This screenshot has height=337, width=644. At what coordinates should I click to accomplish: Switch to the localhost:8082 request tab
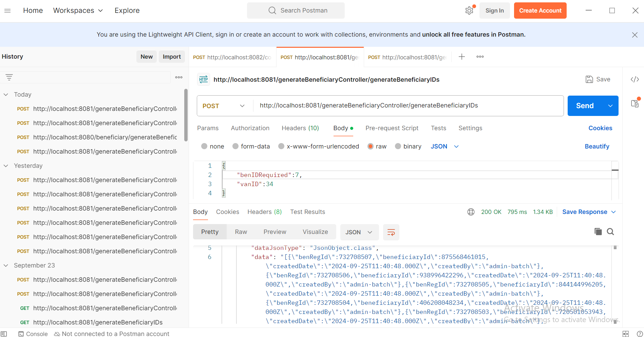232,57
